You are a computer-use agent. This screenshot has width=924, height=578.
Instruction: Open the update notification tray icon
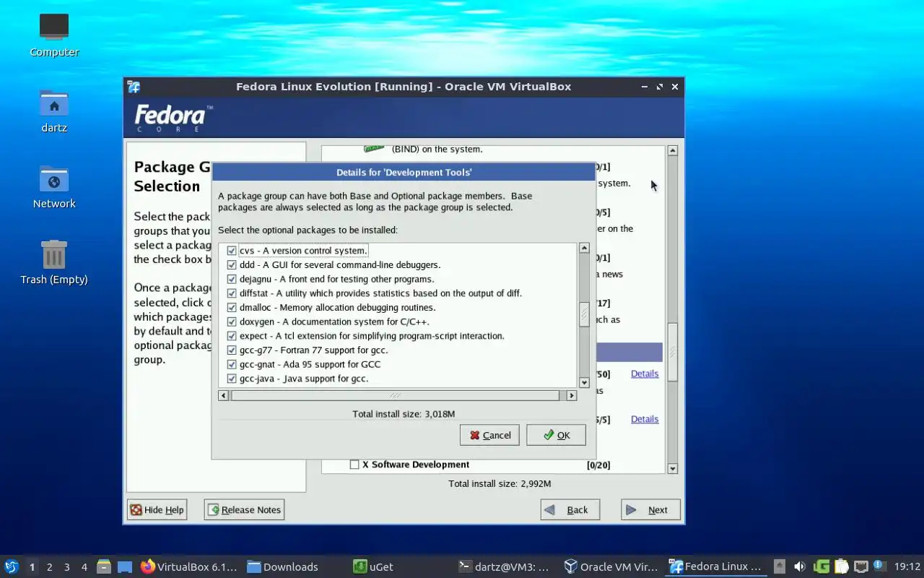[x=879, y=566]
